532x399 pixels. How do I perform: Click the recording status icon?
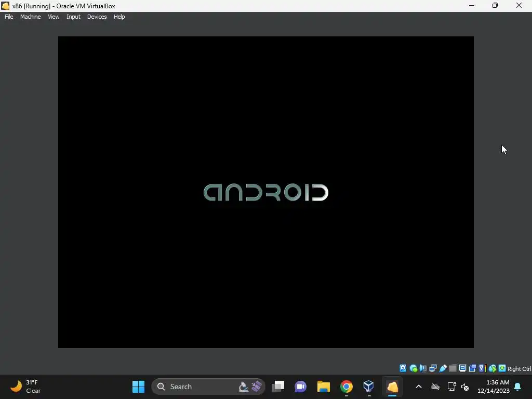472,368
